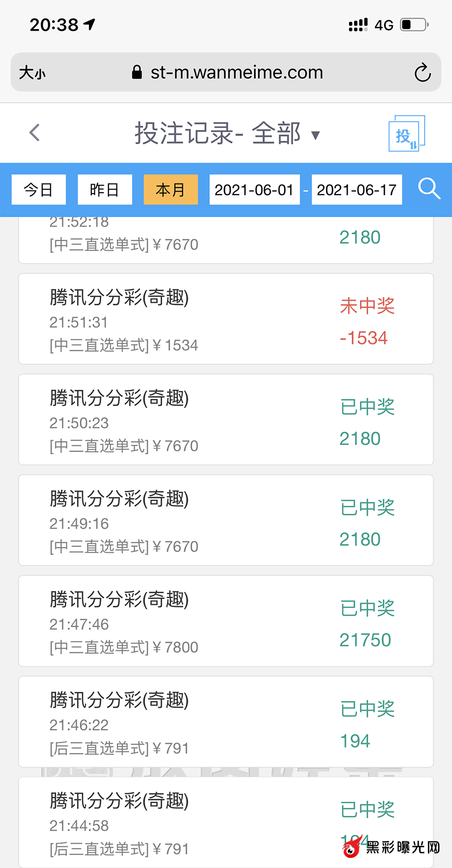The image size is (452, 868).
Task: Open the 21:46:22 后三直选单式 record
Action: pyautogui.click(x=226, y=721)
